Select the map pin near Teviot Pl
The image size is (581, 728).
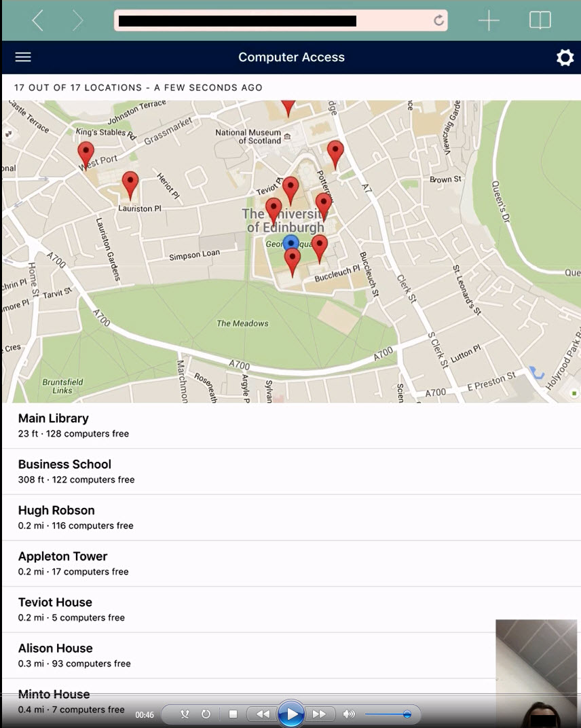click(x=290, y=190)
